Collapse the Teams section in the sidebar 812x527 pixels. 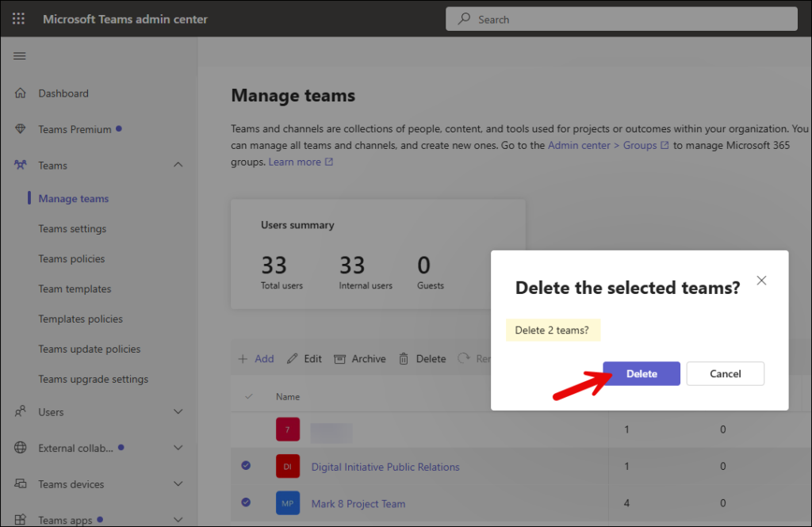(179, 165)
